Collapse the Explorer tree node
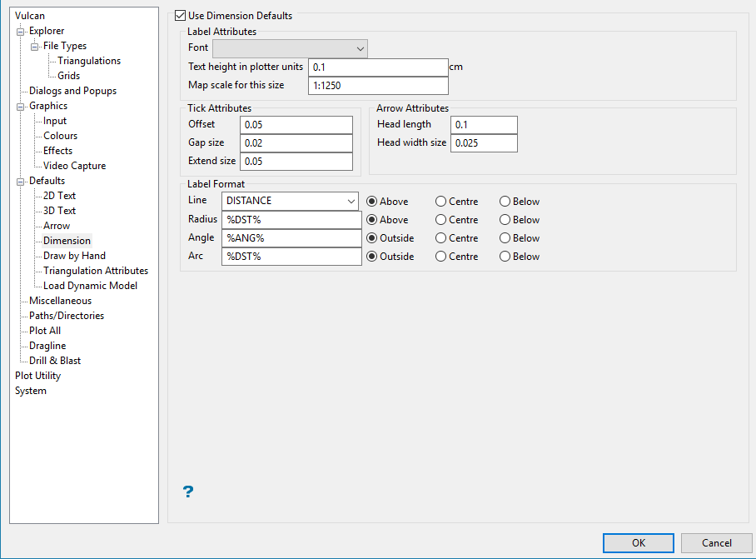The width and height of the screenshot is (756, 559). coord(20,32)
